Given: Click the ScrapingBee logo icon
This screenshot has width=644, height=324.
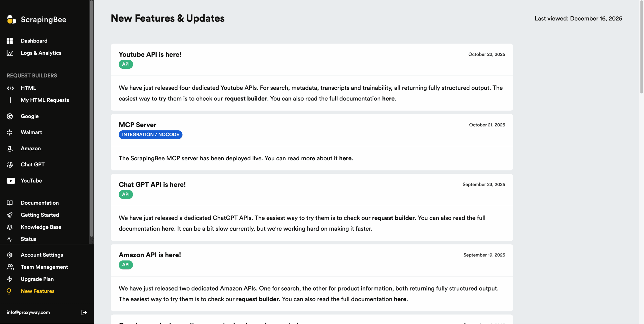Looking at the screenshot, I should [11, 19].
